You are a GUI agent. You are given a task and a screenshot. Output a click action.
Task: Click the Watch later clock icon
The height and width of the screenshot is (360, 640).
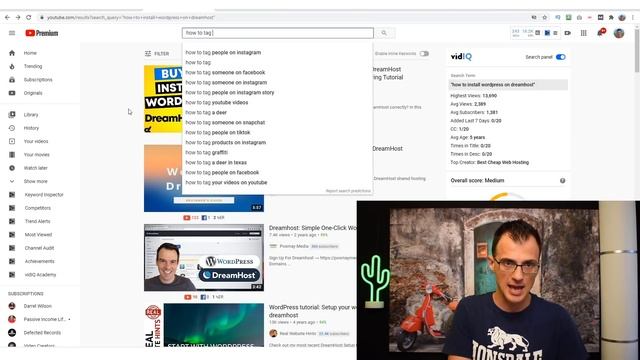point(12,168)
